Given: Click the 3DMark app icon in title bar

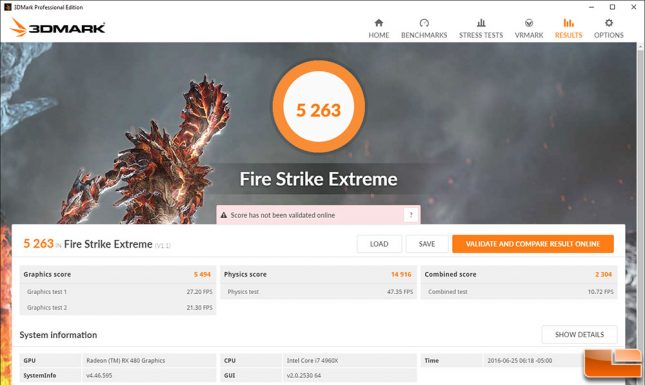Looking at the screenshot, I should (7, 7).
